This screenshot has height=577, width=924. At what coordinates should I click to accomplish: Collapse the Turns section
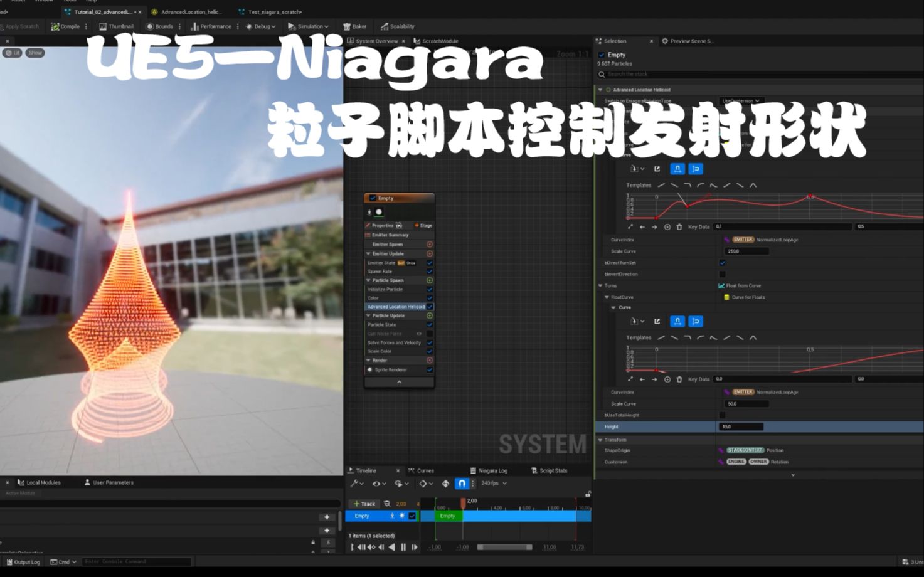coord(600,285)
